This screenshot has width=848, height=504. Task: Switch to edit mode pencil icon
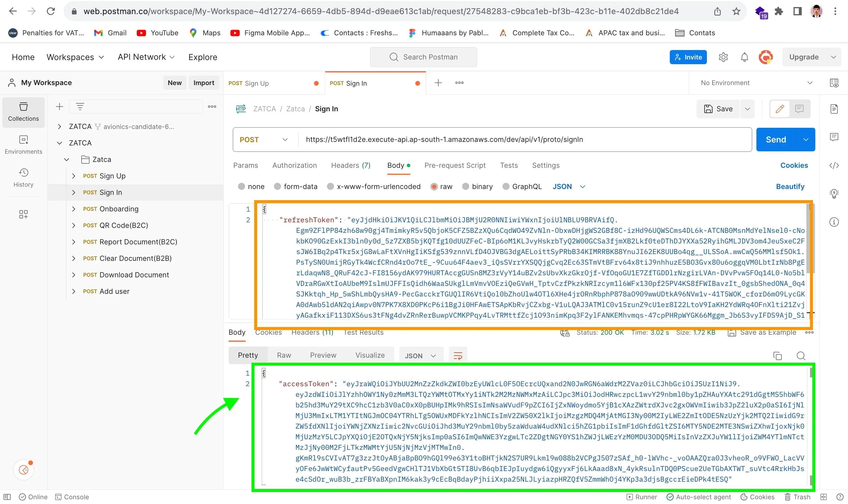point(780,109)
